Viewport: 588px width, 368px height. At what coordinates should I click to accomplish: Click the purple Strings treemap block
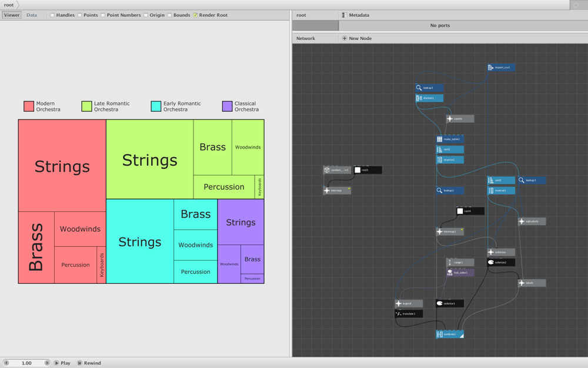[240, 222]
